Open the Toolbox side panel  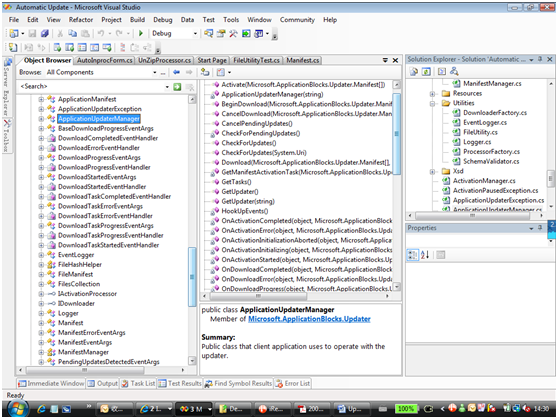[x=7, y=136]
